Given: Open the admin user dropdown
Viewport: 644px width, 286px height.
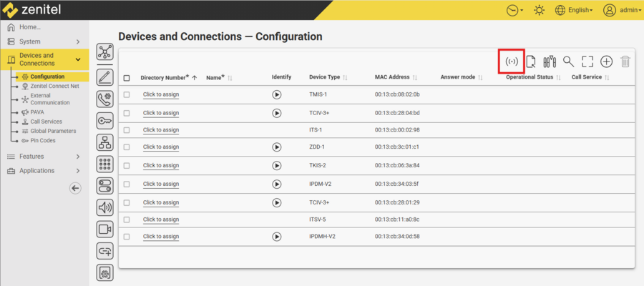Looking at the screenshot, I should point(620,10).
